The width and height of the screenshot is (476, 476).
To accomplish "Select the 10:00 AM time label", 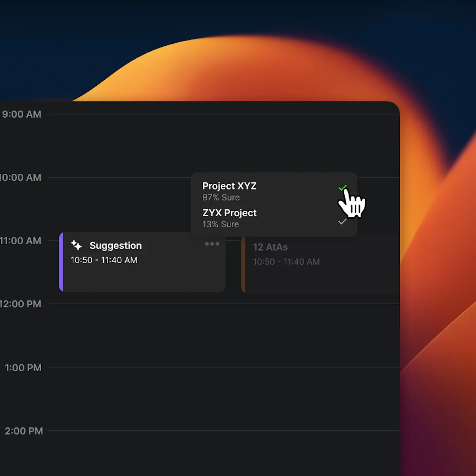I will [21, 177].
